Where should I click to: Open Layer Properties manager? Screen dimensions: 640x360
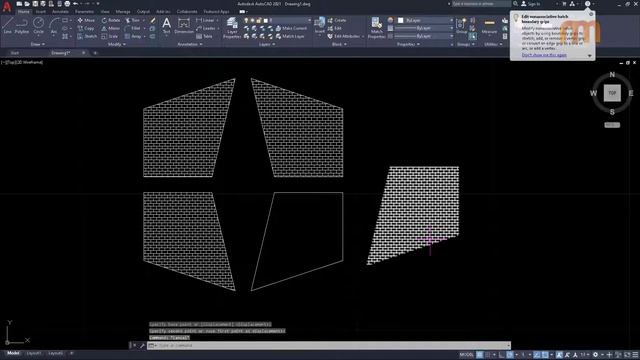232,28
